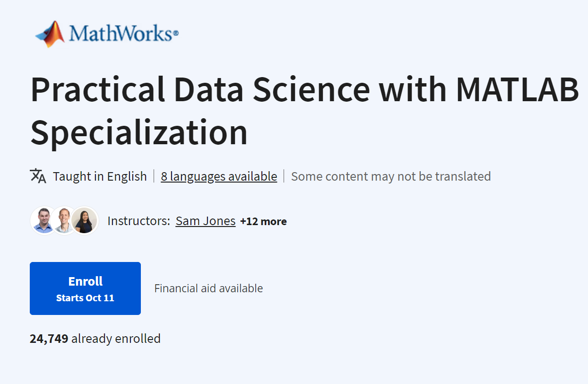
Task: Click the 'Starts Oct 11' date text
Action: (x=85, y=298)
